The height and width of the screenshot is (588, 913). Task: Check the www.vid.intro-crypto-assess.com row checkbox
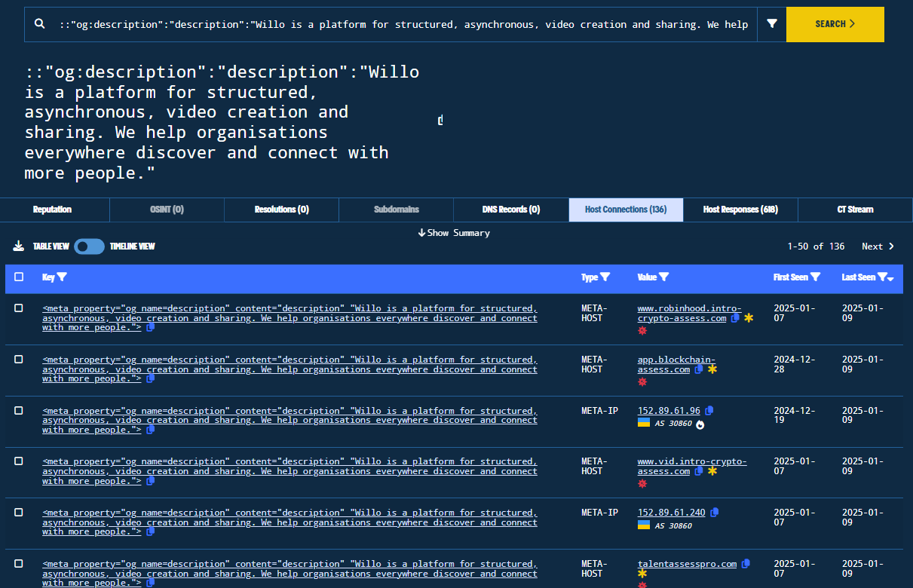tap(19, 461)
